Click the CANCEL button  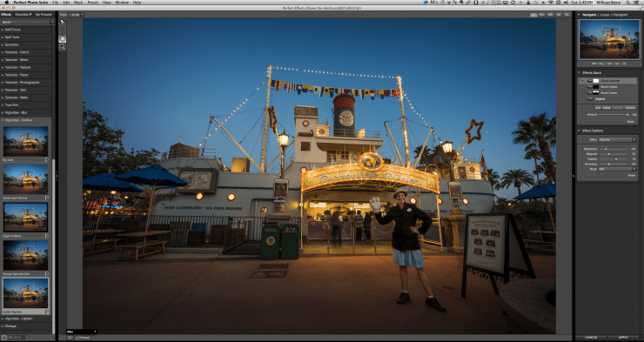pyautogui.click(x=592, y=338)
